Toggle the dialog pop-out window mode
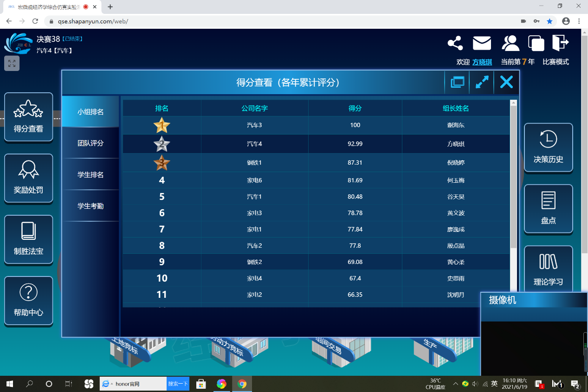The width and height of the screenshot is (588, 392). coord(457,82)
